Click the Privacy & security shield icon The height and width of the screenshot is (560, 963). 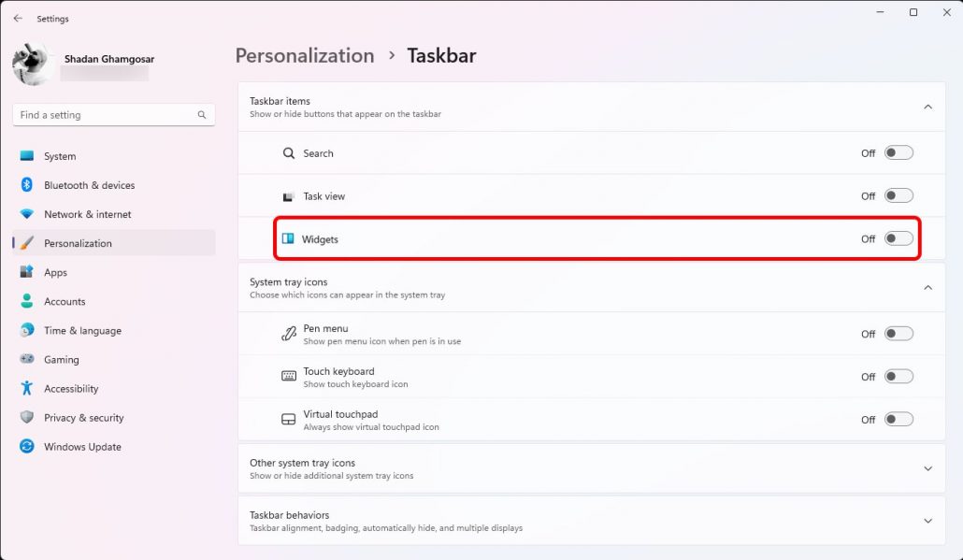[26, 418]
